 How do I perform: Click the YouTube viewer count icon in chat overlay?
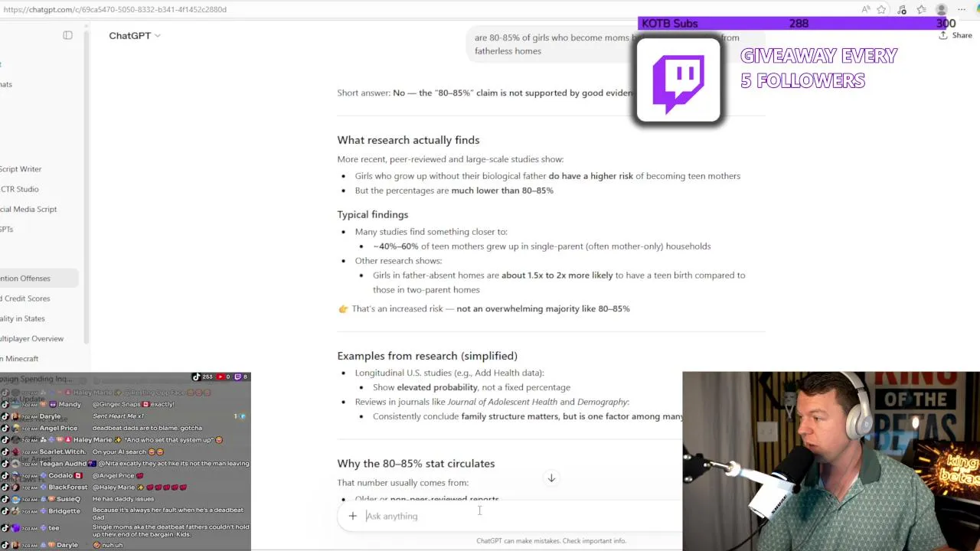point(220,377)
